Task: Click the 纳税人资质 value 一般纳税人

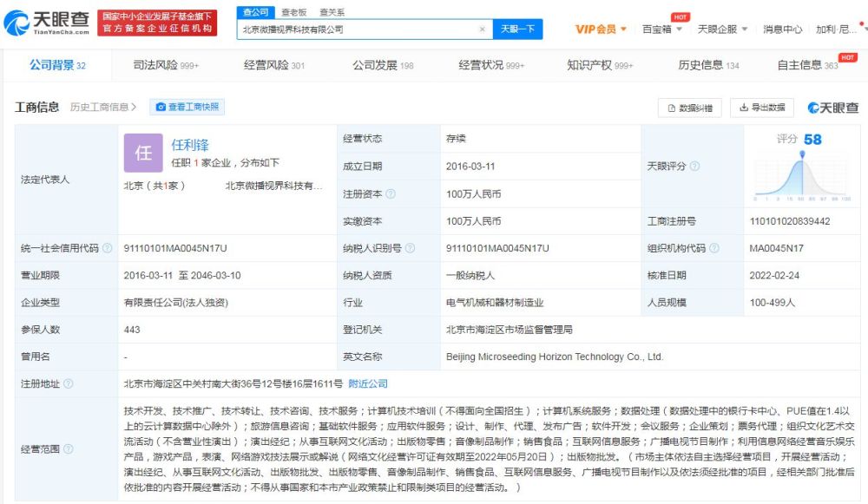Action: (470, 276)
